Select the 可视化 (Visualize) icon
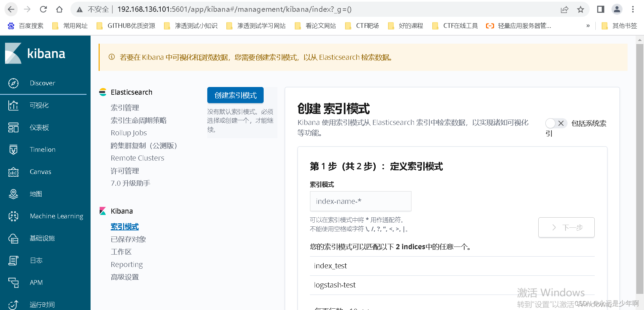The height and width of the screenshot is (310, 644). tap(13, 105)
